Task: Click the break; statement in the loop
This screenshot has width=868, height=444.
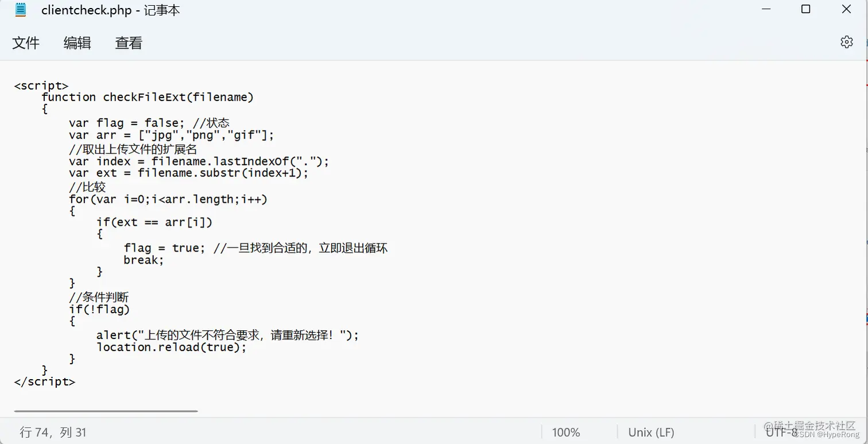Action: pos(143,260)
